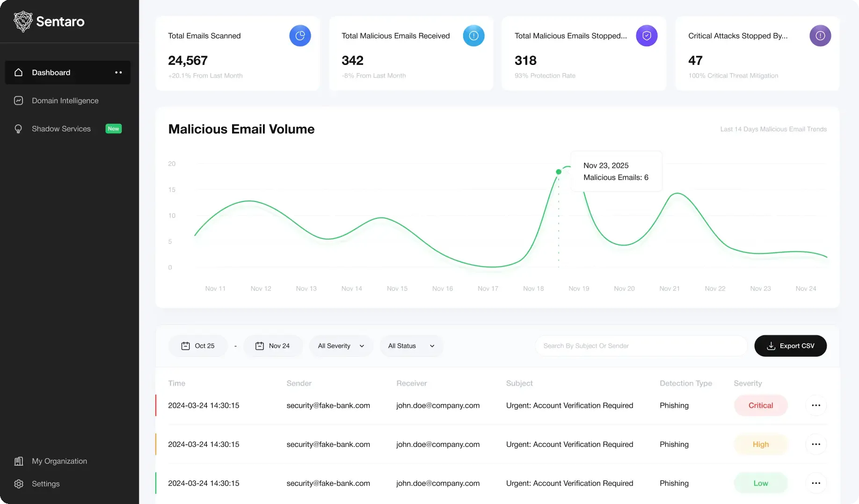Open the Dashboard two-dot options icon
The height and width of the screenshot is (504, 859).
point(118,72)
